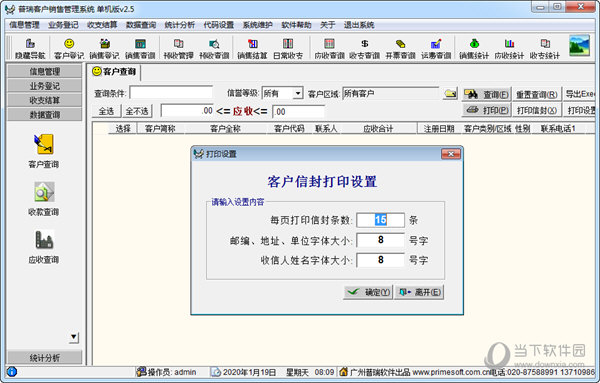Click down arrow in left navigation panel
The height and width of the screenshot is (383, 600).
[x=74, y=337]
